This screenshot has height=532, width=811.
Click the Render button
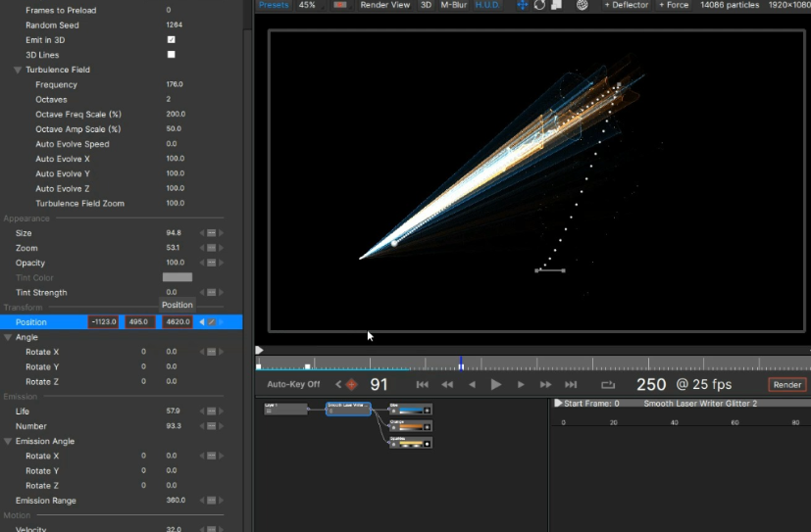(x=786, y=385)
